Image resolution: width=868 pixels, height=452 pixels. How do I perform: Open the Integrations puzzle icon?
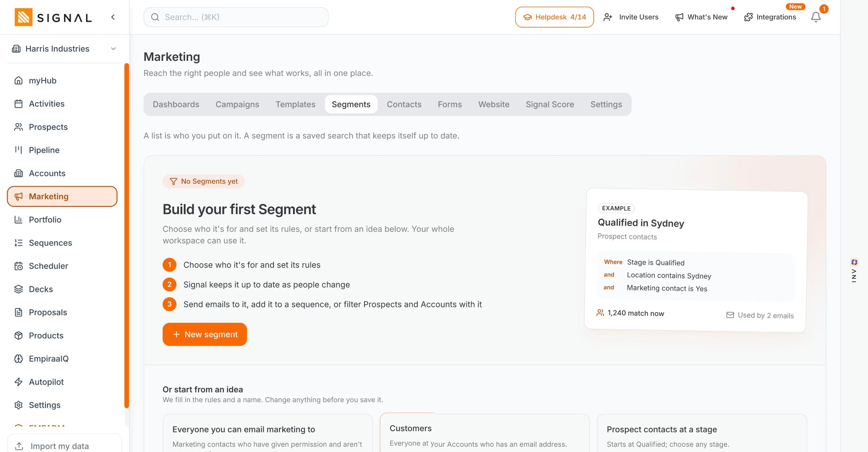tap(748, 17)
